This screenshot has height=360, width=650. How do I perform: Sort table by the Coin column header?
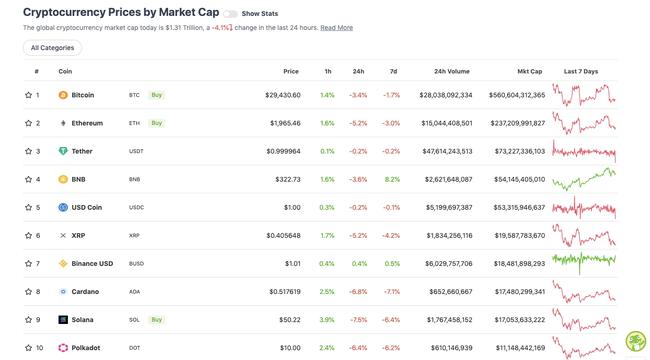pos(65,71)
